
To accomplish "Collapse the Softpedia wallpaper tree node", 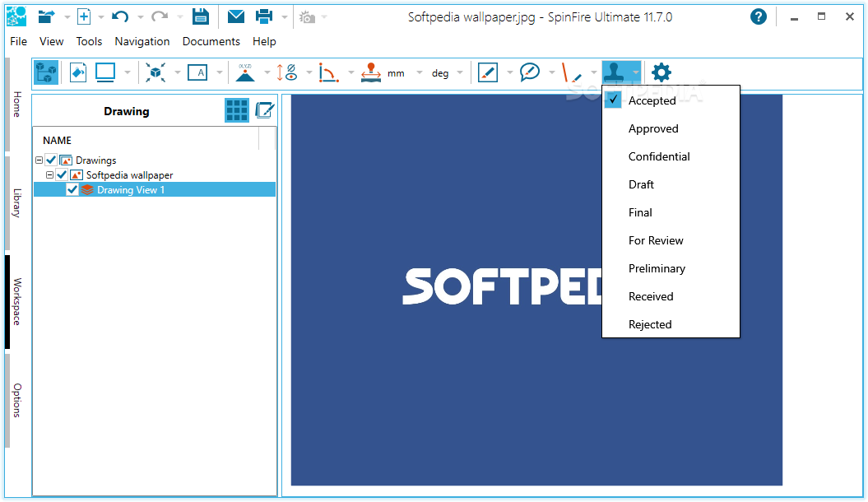I will tap(50, 175).
